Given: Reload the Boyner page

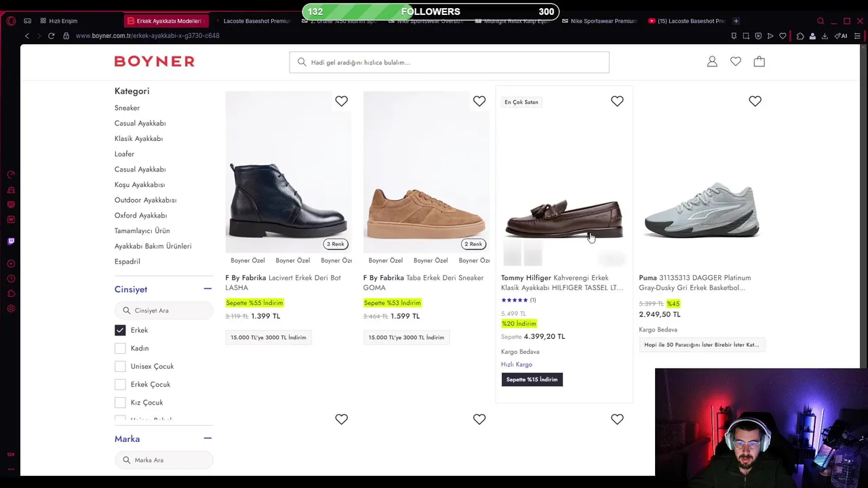Looking at the screenshot, I should 51,36.
